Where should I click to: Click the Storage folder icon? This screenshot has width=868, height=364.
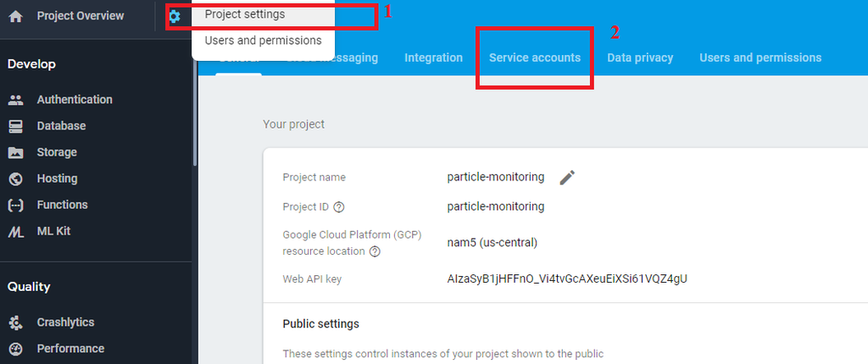coord(15,152)
